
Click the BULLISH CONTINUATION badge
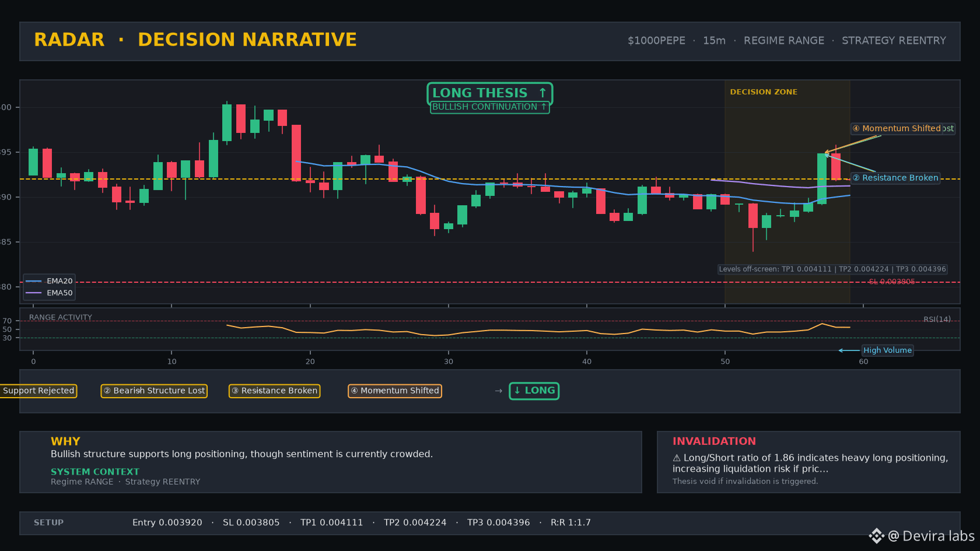tap(489, 107)
